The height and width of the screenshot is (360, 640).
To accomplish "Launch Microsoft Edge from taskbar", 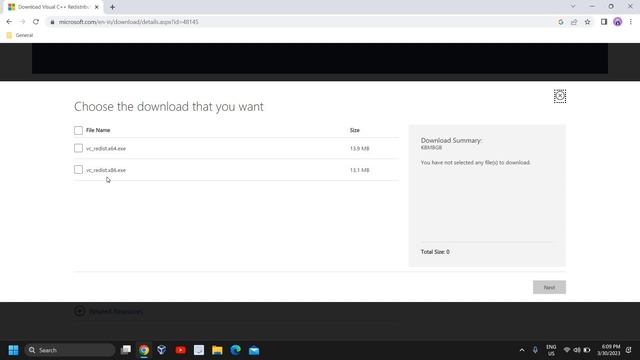I will point(236,350).
